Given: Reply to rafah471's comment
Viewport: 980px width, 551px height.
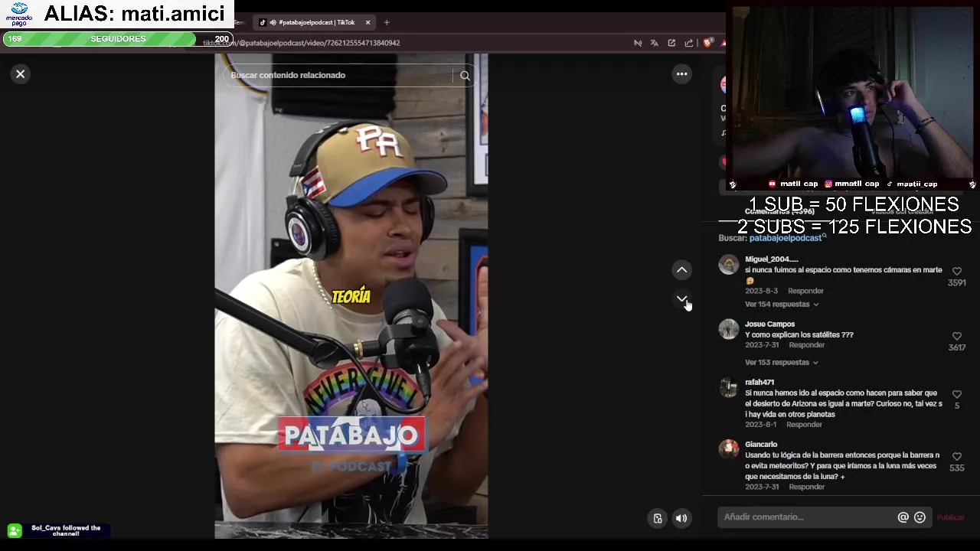Looking at the screenshot, I should (x=804, y=425).
